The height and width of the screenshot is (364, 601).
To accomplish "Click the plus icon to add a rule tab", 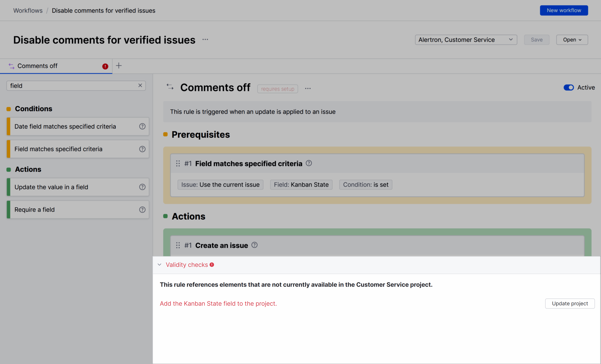I will point(119,66).
